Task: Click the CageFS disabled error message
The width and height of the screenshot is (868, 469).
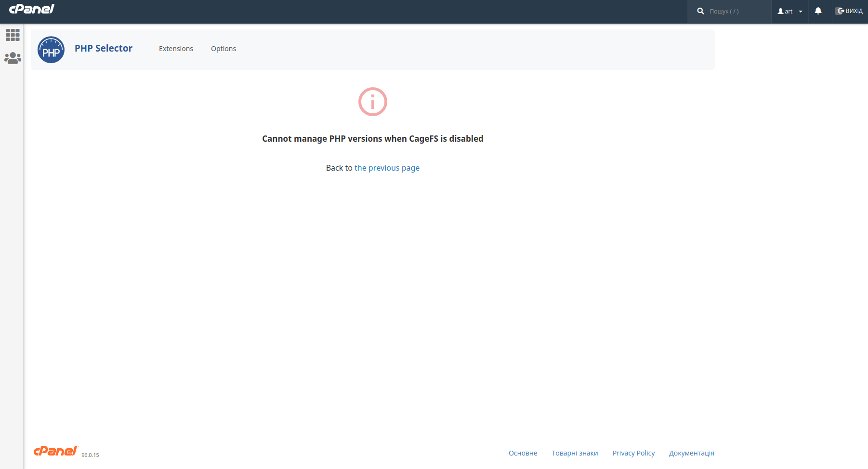Action: coord(373,139)
